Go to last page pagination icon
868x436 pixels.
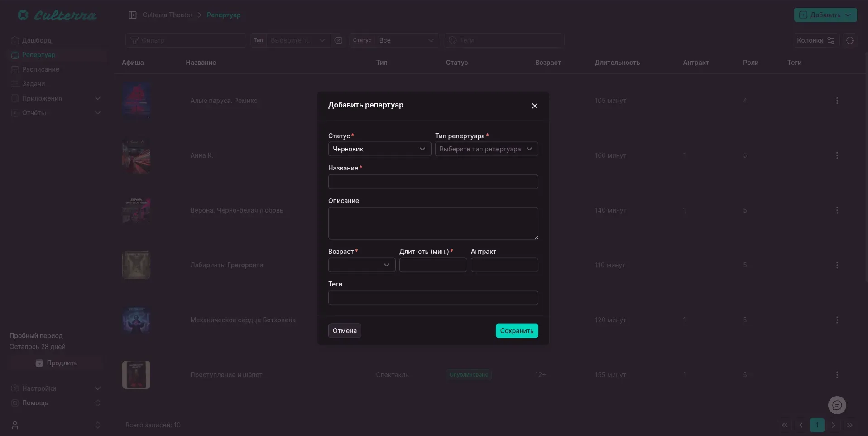tap(850, 425)
